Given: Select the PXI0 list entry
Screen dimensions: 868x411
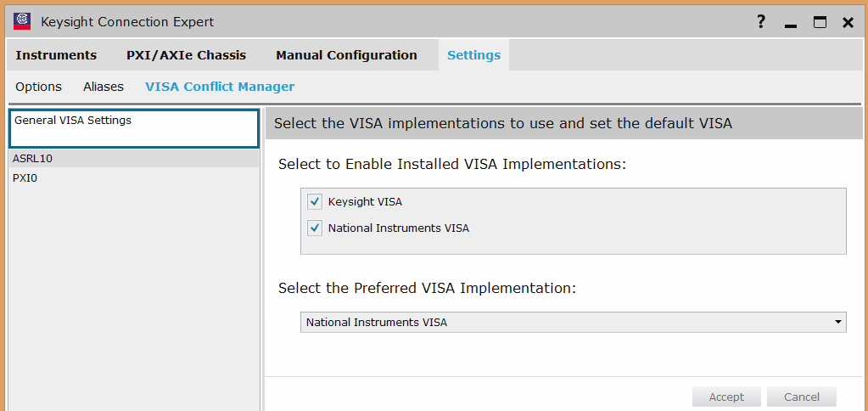Looking at the screenshot, I should coord(135,178).
